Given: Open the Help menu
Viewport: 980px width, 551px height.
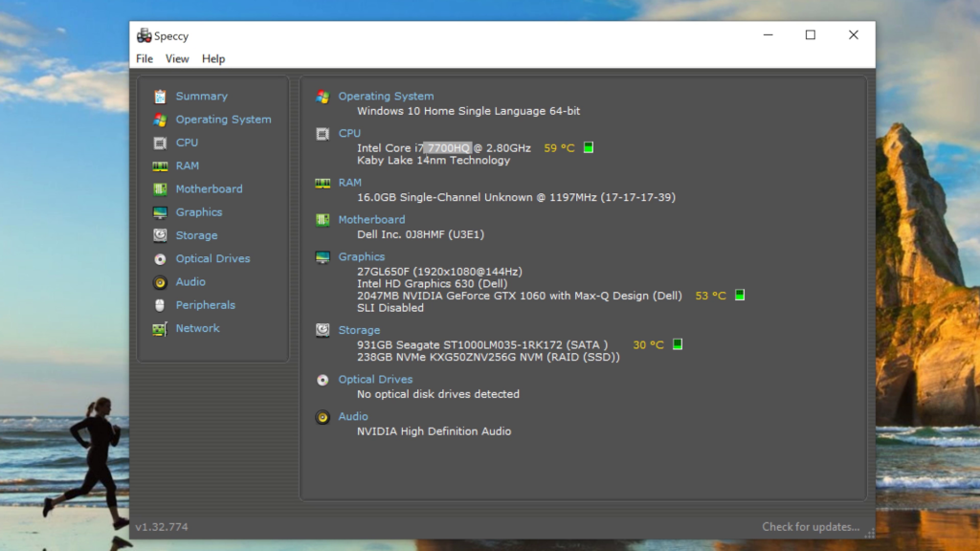Looking at the screenshot, I should (x=213, y=58).
